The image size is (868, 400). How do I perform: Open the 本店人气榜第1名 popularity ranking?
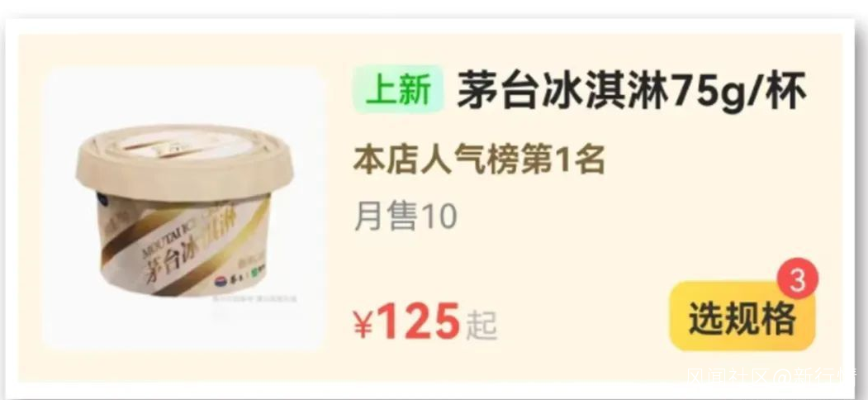tap(479, 161)
